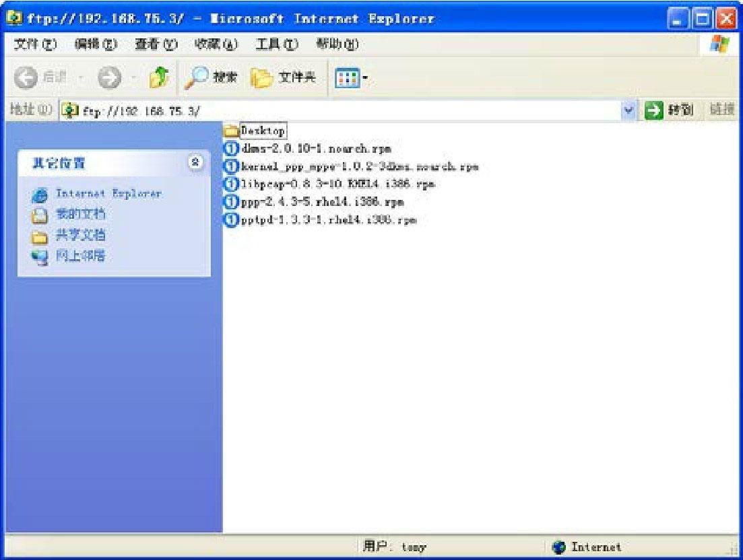
Task: Open the Favorites (收藏) menu
Action: [216, 44]
